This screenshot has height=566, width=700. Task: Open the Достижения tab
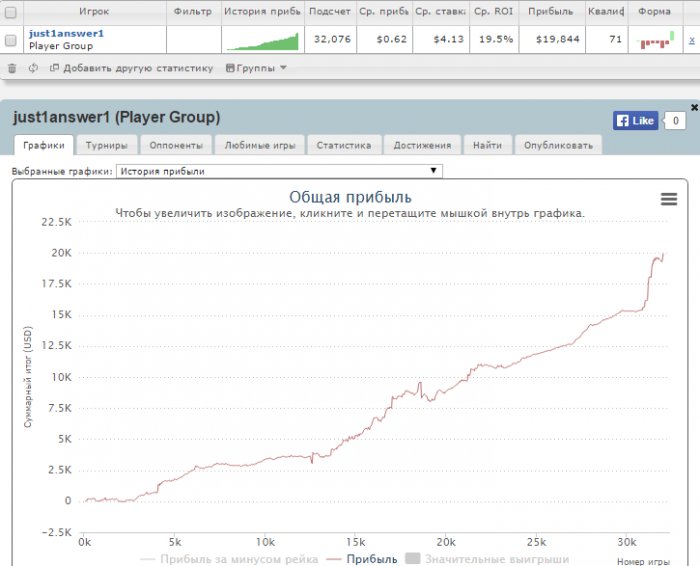pyautogui.click(x=422, y=146)
